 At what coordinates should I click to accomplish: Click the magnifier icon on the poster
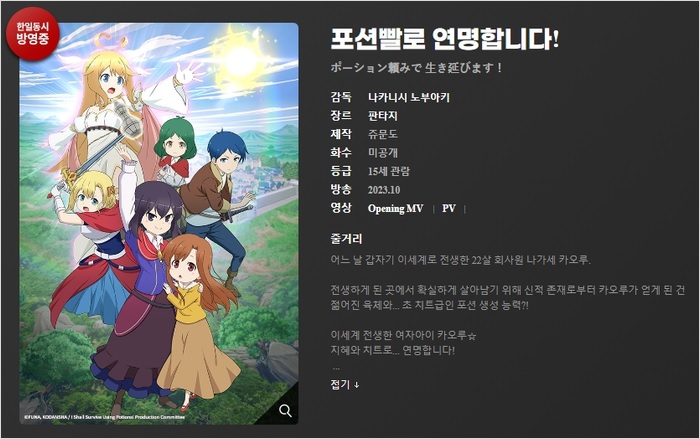pos(285,410)
